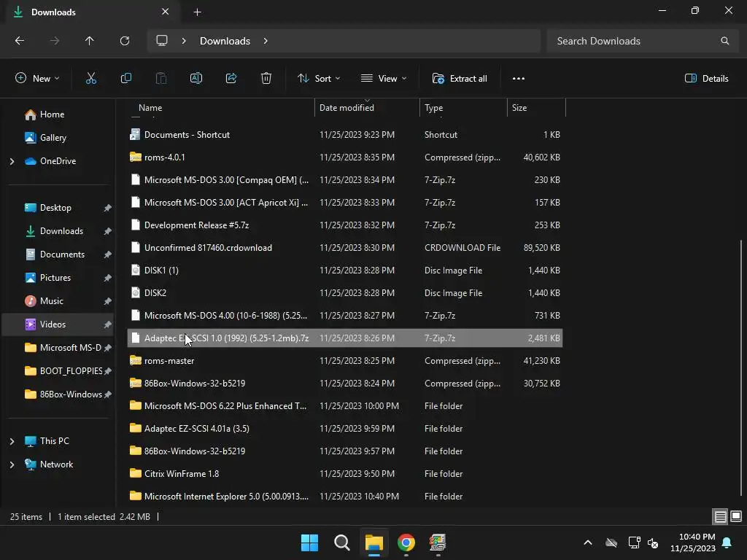Select Adaptec EZ-SCSI 4.01a (3.5) folder

[345, 429]
